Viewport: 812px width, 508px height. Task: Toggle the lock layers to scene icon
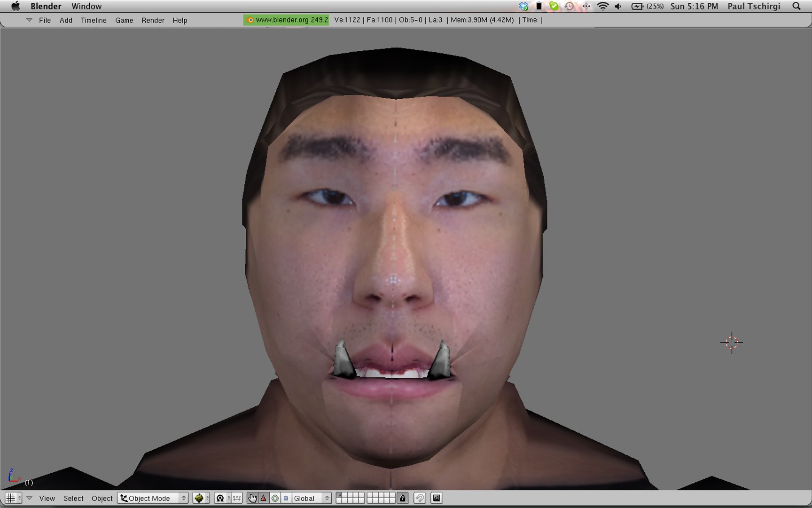pyautogui.click(x=402, y=498)
